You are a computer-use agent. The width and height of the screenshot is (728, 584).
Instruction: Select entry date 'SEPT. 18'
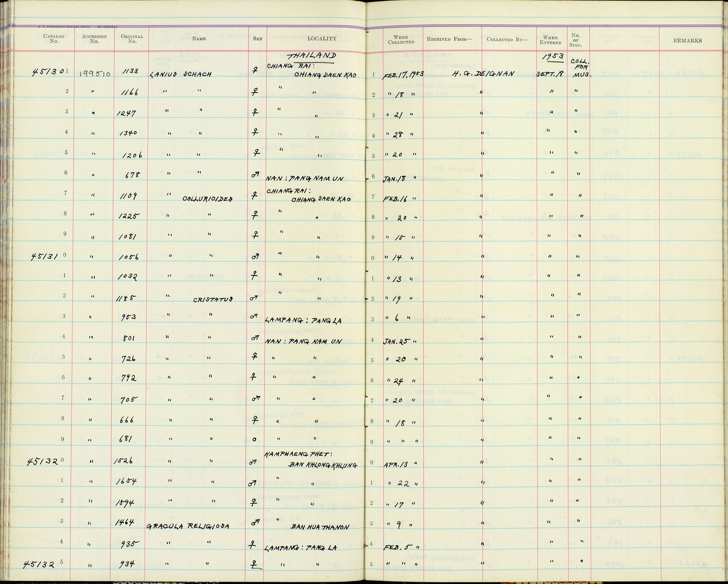tap(550, 74)
